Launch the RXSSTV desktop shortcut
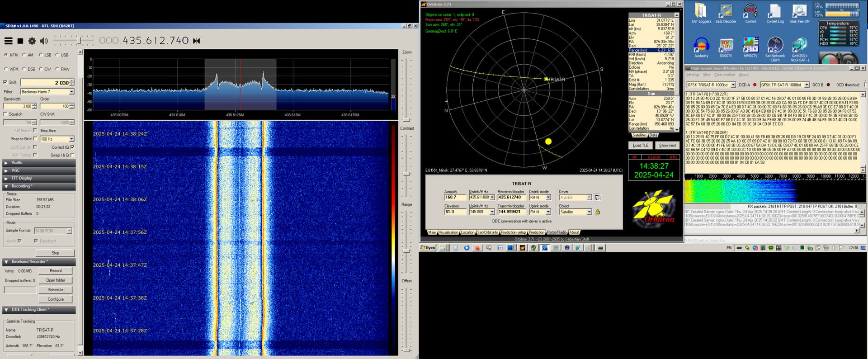868x359 pixels. click(x=726, y=47)
